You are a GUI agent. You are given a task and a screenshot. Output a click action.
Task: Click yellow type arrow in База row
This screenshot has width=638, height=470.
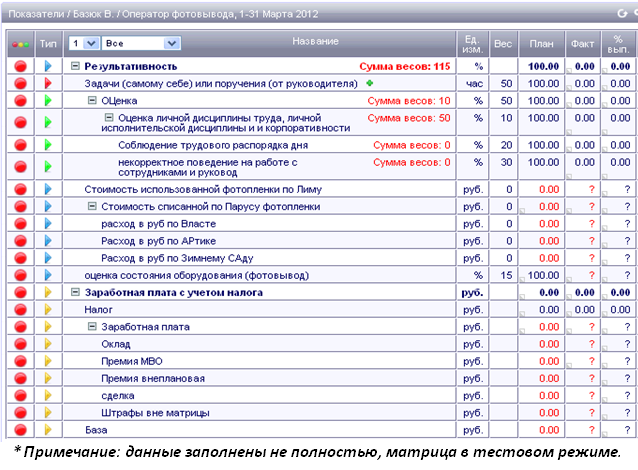(x=48, y=430)
